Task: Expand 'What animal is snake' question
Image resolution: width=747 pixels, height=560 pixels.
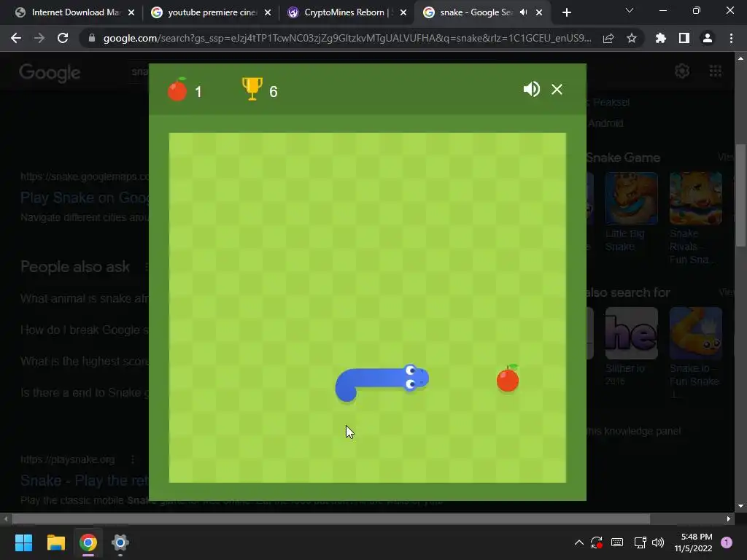Action: click(85, 298)
